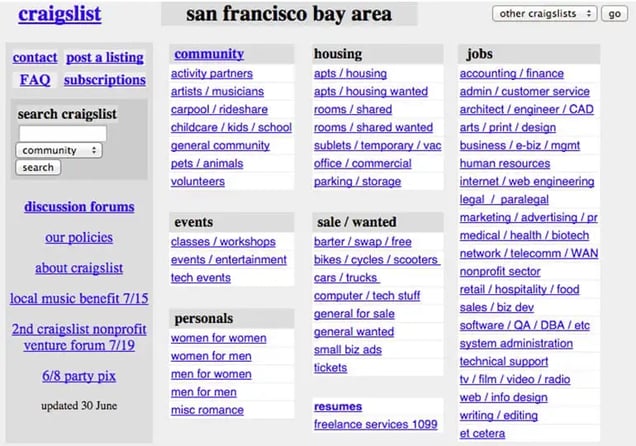
Task: Open software / QA / DBA jobs
Action: [525, 326]
